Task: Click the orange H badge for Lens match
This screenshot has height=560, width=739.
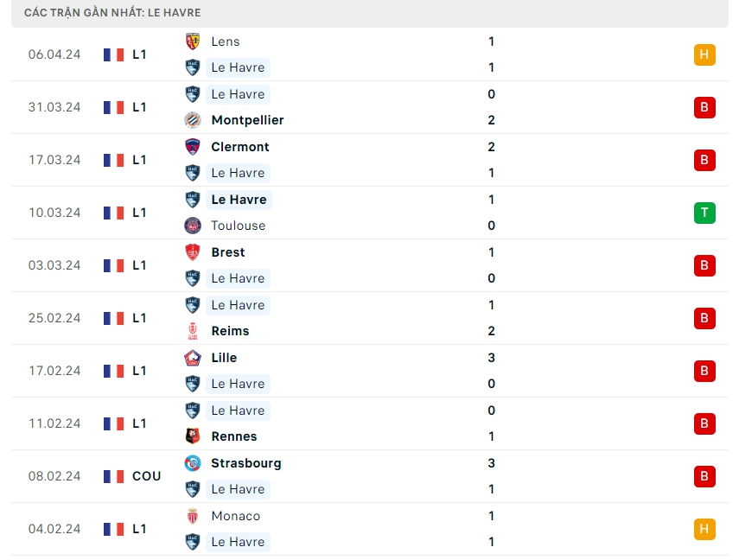Action: pos(704,54)
